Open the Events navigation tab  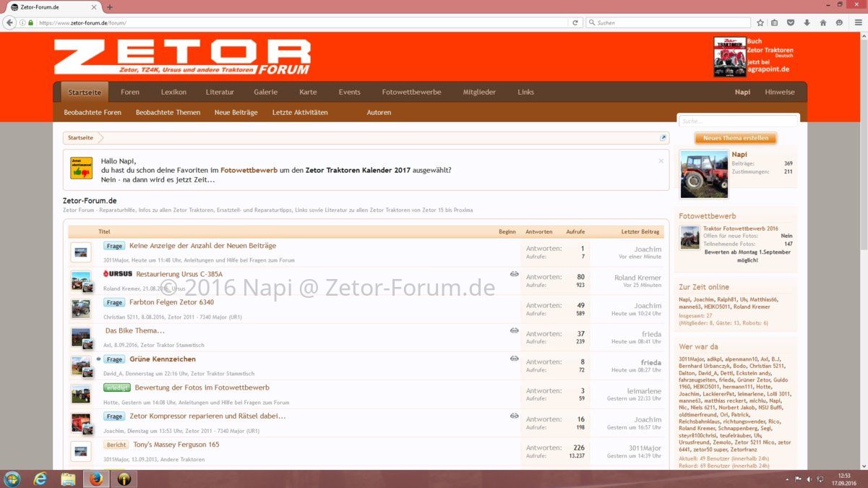[349, 92]
